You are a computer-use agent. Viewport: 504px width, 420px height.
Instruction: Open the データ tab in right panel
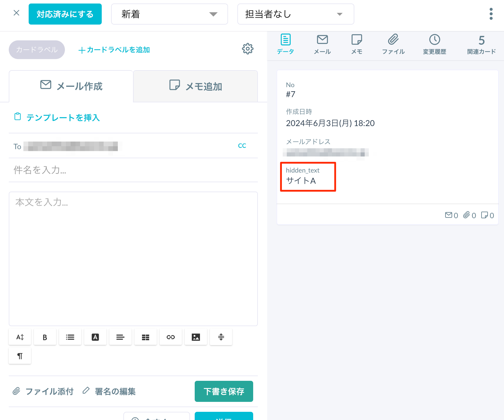coord(286,44)
